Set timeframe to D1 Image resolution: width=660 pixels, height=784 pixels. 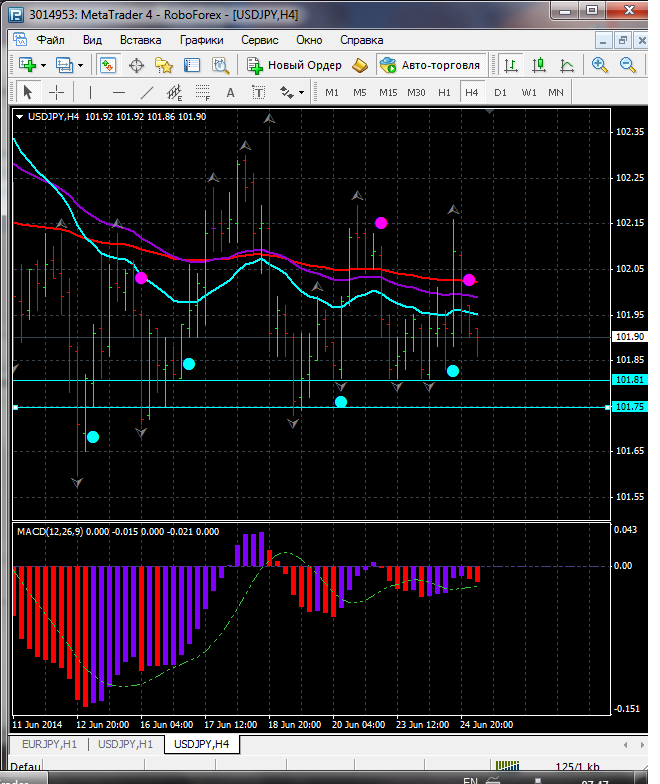pos(500,92)
